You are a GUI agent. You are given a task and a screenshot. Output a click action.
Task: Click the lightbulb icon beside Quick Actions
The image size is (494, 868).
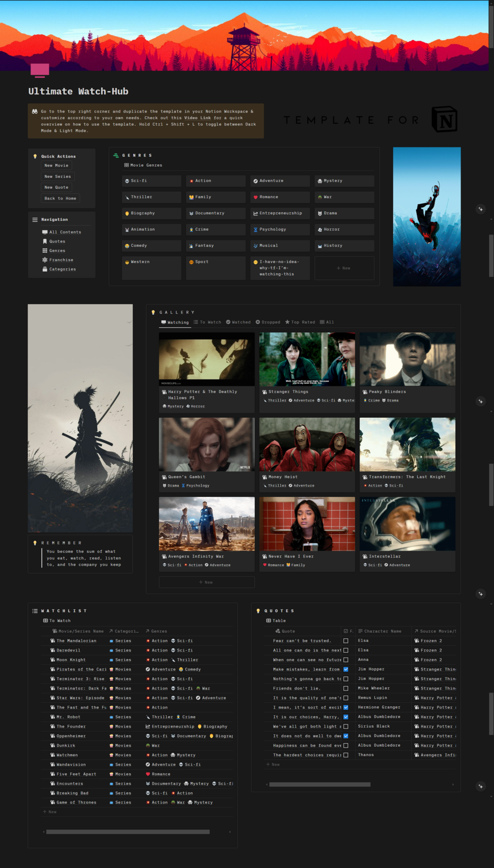[x=35, y=156]
